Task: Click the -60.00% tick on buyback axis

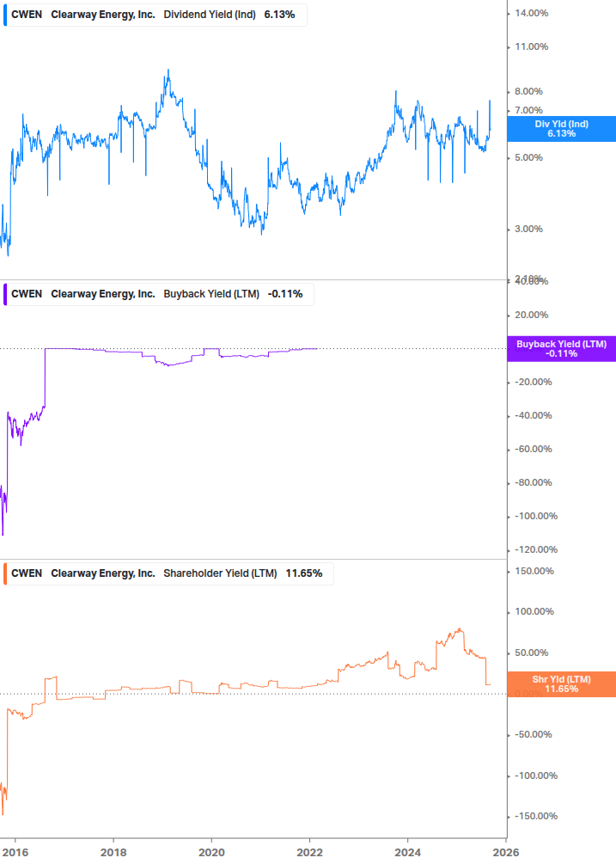Action: pos(533,449)
